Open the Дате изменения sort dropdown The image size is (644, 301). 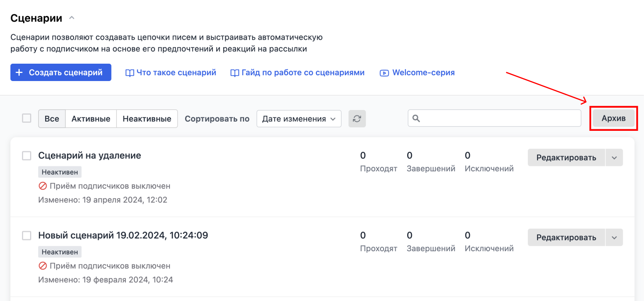pyautogui.click(x=298, y=119)
